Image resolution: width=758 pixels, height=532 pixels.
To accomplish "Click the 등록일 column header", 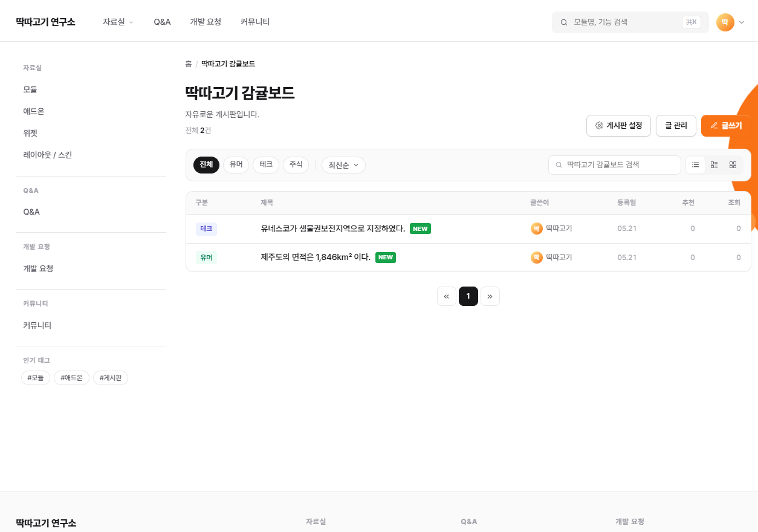I will coord(627,203).
